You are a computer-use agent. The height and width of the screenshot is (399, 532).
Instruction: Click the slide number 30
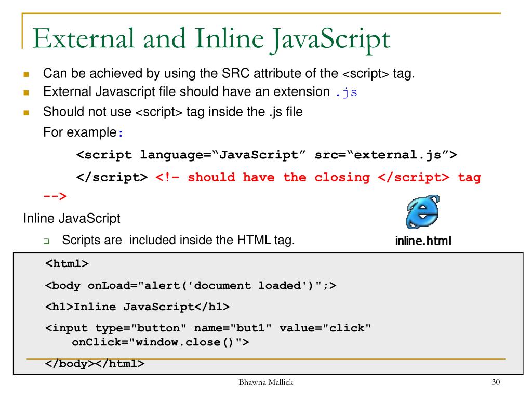(x=496, y=382)
